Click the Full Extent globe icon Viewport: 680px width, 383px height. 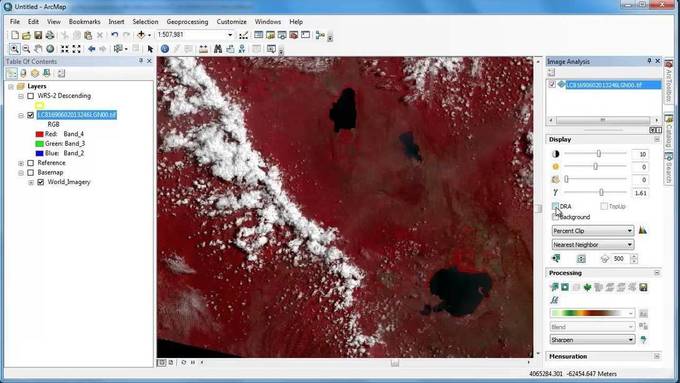tap(50, 49)
